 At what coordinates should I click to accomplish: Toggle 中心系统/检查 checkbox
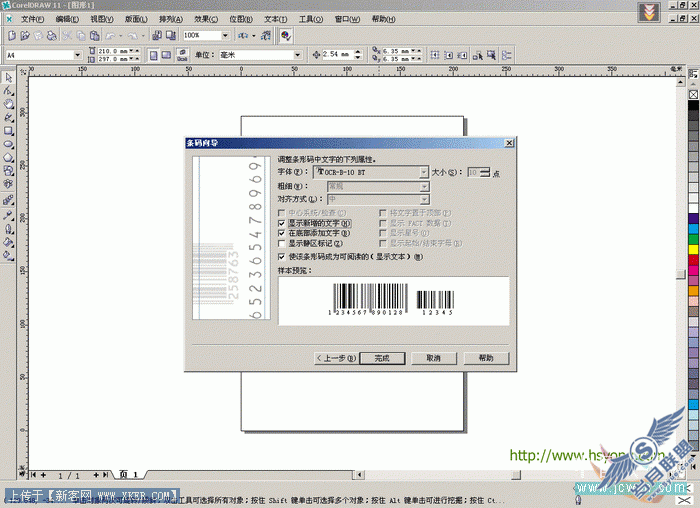click(x=282, y=213)
